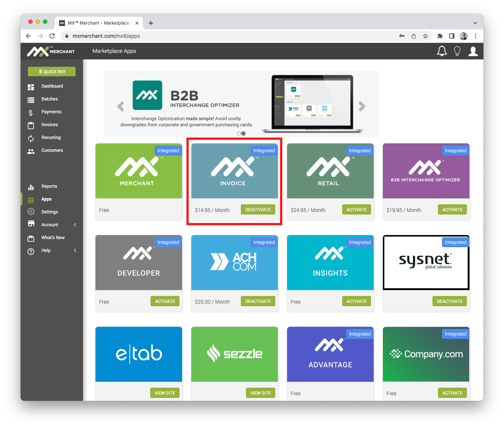The width and height of the screenshot is (504, 428).
Task: Deactivate the MX Invoice app
Action: pos(258,209)
